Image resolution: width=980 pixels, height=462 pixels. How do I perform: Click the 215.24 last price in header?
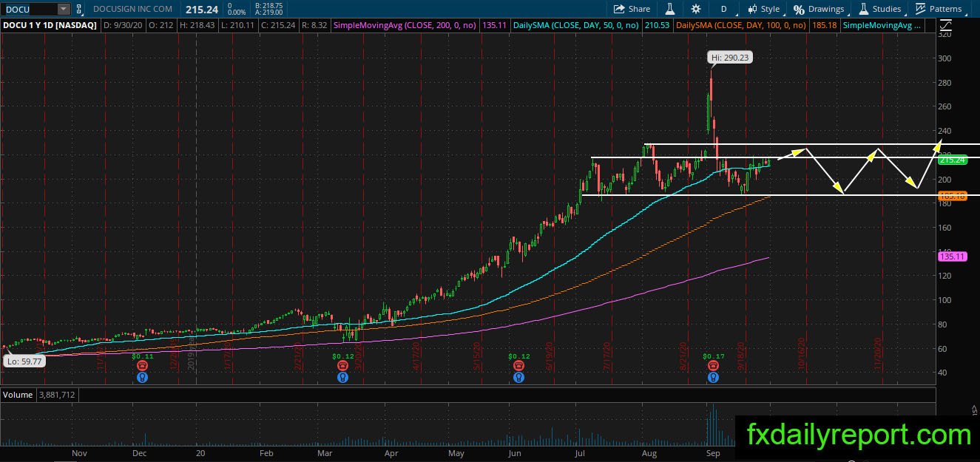[203, 9]
